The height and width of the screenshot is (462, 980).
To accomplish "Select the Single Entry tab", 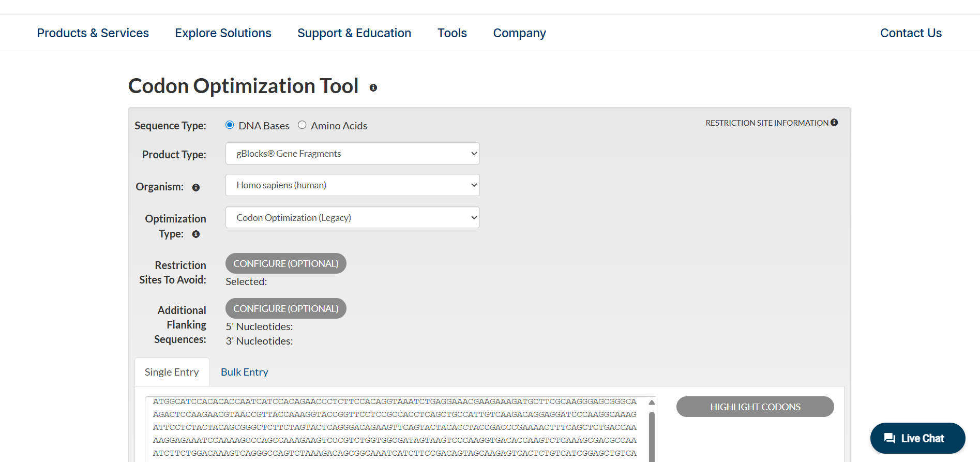I will (x=172, y=372).
